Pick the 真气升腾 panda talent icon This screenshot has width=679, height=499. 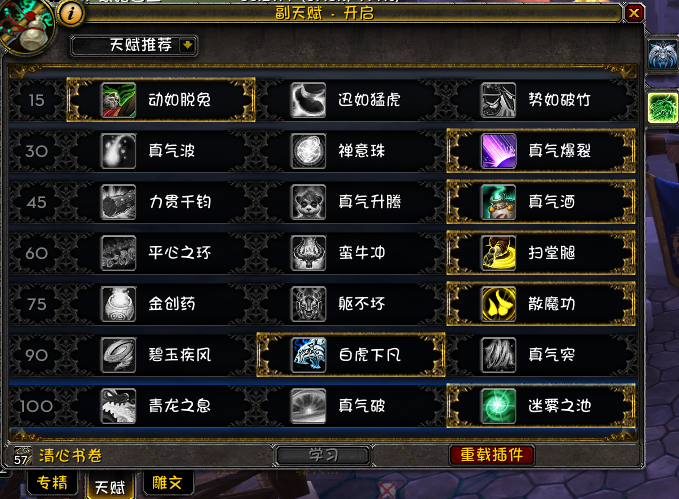pyautogui.click(x=308, y=202)
